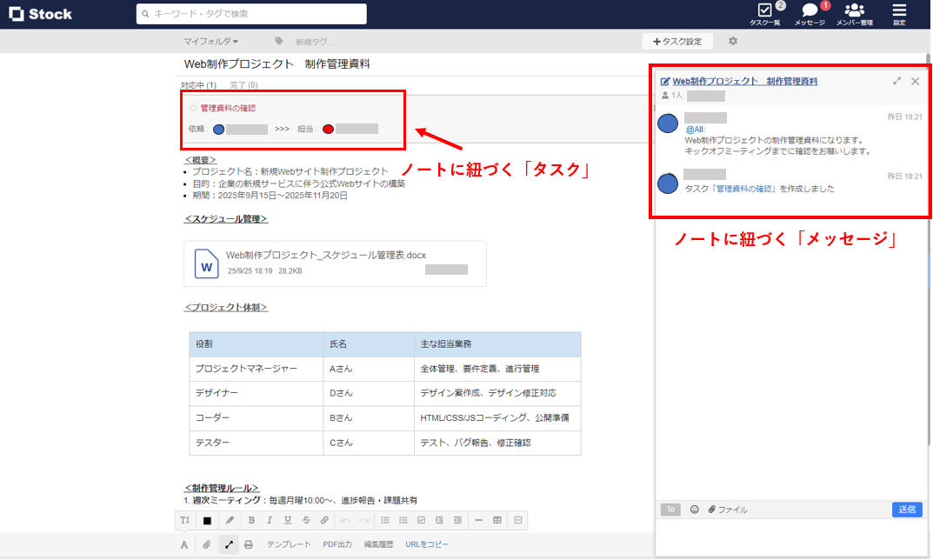
Task: Toggle bold formatting in the editor toolbar
Action: (251, 520)
